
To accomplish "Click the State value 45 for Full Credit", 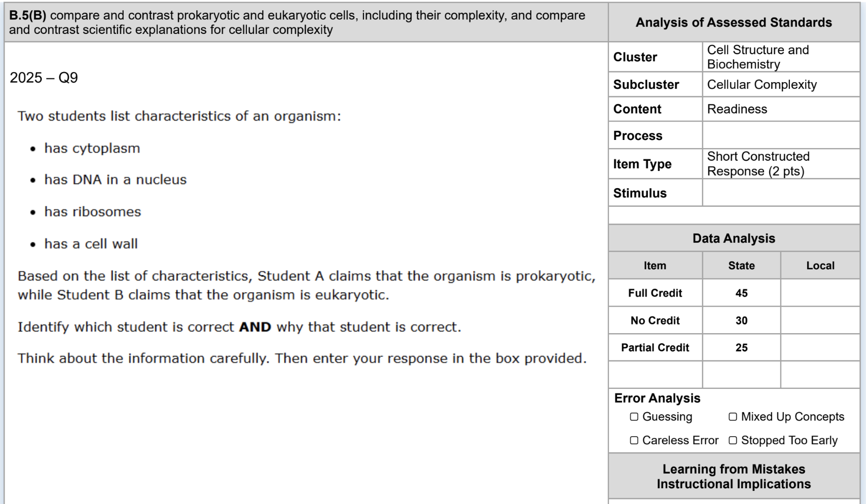I will (x=741, y=293).
